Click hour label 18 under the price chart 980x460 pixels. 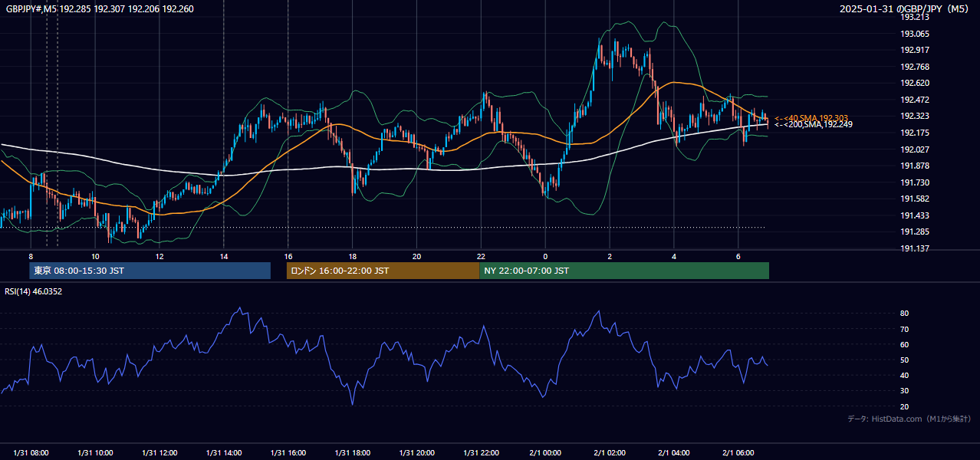(x=352, y=256)
